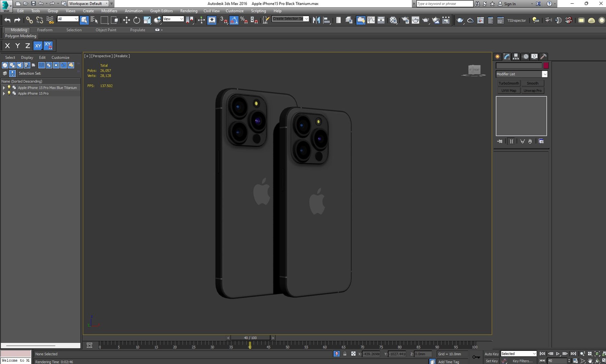Toggle visibility bulb of iPhone 15 Pro

pyautogui.click(x=9, y=93)
